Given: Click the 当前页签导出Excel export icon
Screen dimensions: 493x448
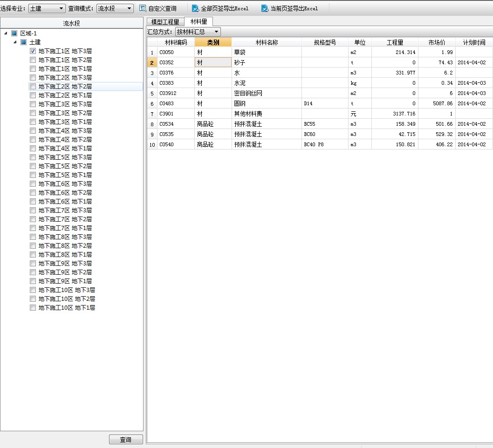Looking at the screenshot, I should pyautogui.click(x=265, y=8).
